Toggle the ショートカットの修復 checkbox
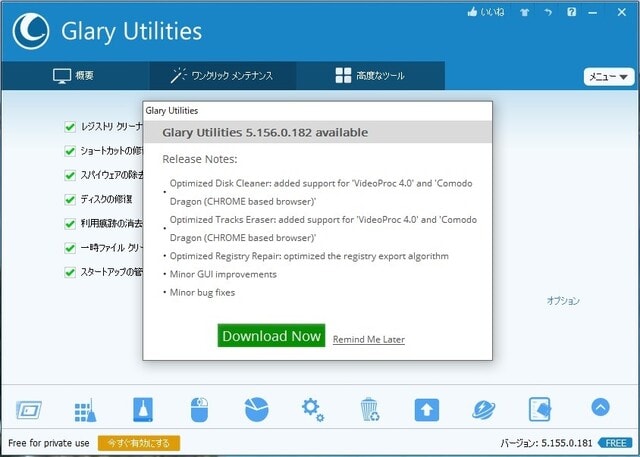 tap(70, 151)
